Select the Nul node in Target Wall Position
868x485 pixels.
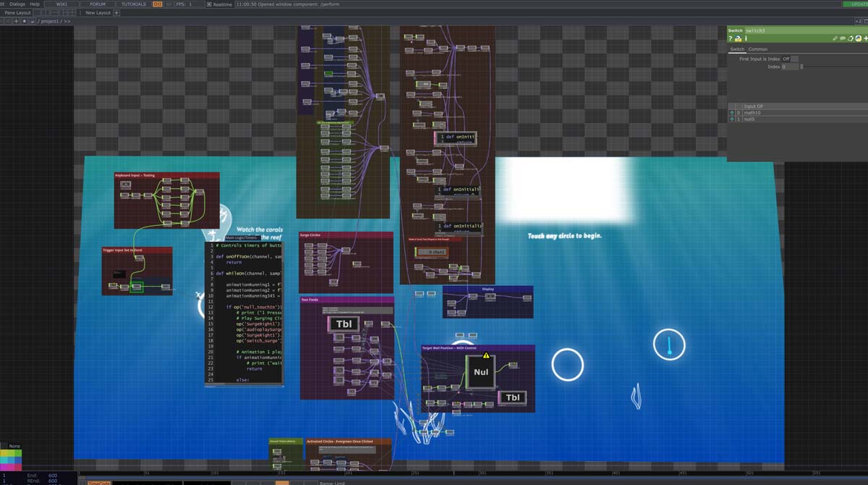point(481,372)
